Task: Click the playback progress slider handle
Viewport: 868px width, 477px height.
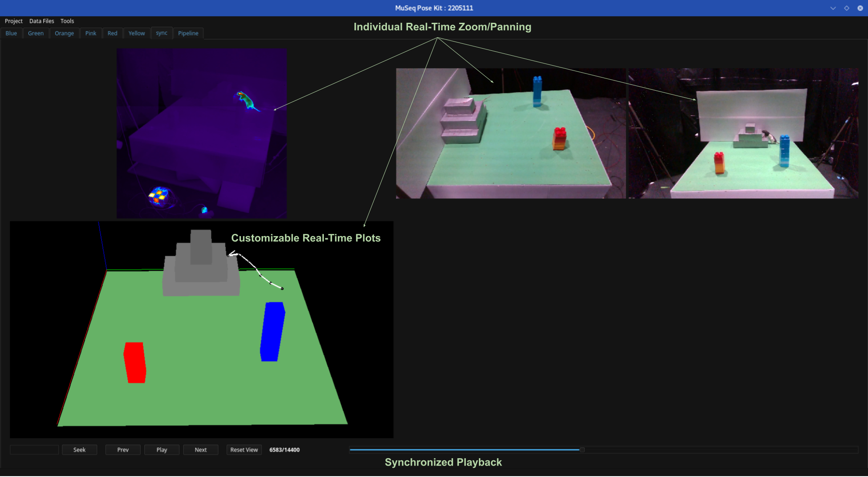Action: click(582, 449)
